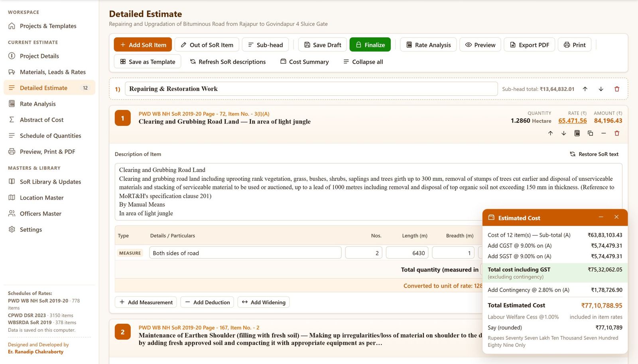The width and height of the screenshot is (638, 364).
Task: Open Location Master
Action: [49, 198]
